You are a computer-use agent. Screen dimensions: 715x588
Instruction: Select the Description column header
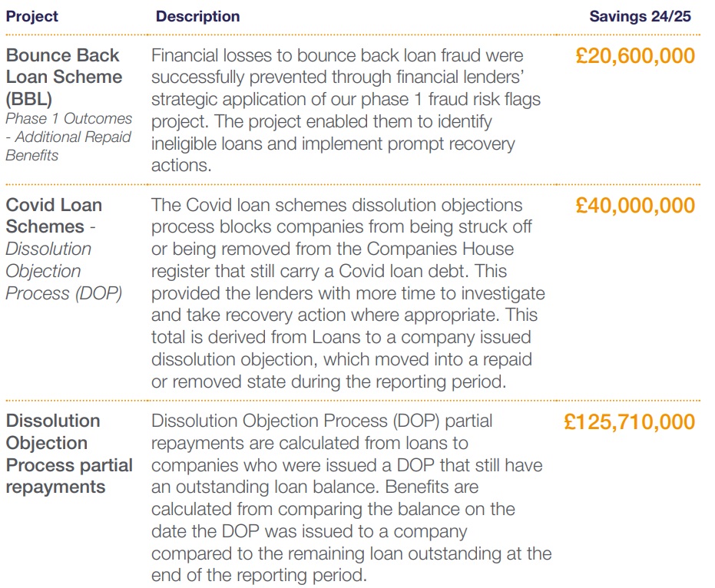(197, 16)
